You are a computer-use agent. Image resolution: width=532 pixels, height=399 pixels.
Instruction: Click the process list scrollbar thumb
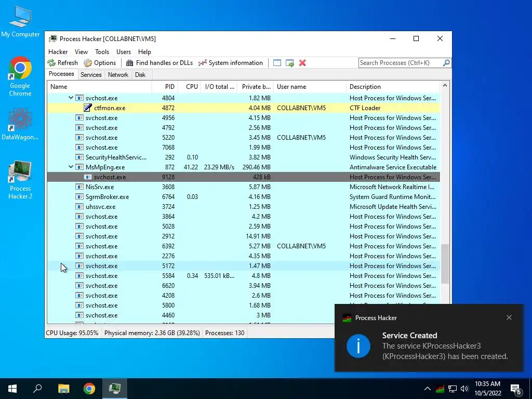point(445,263)
